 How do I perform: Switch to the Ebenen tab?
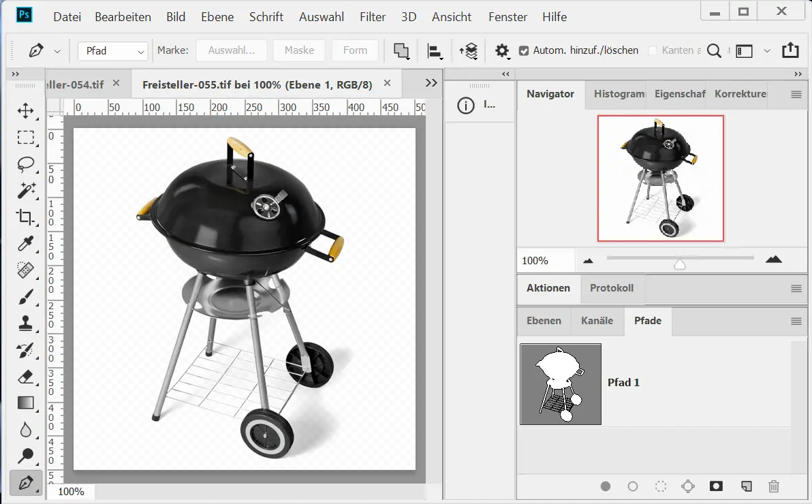[544, 321]
